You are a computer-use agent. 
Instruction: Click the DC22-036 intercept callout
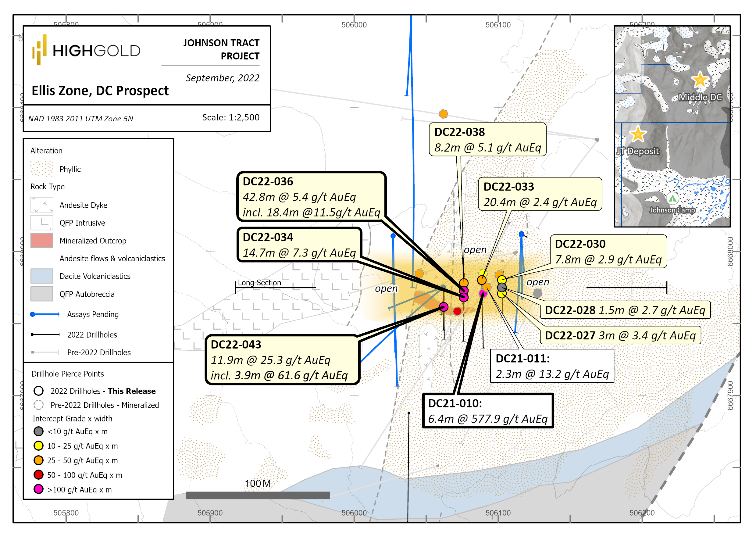tap(311, 197)
